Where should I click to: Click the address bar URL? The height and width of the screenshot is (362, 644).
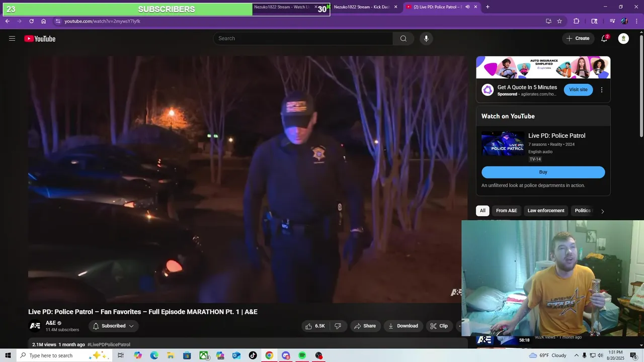coord(102,21)
